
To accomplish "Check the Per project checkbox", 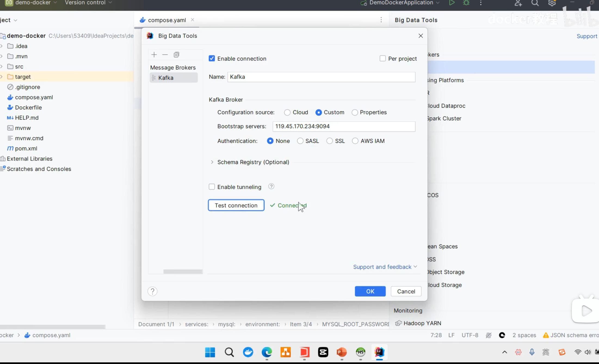I will (382, 58).
